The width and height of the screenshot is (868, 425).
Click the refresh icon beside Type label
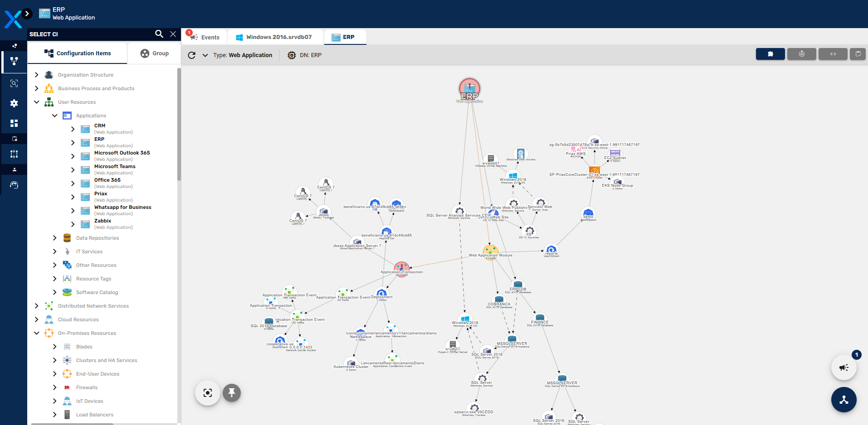tap(192, 55)
